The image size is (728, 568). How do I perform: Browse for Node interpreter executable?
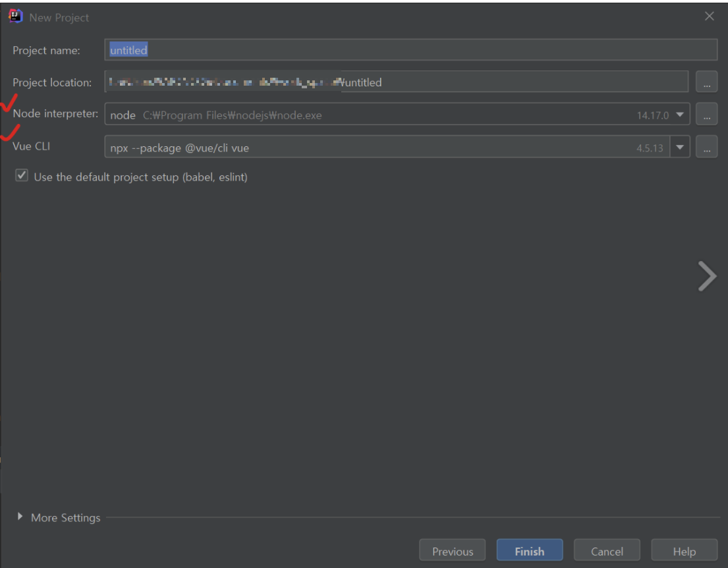706,114
